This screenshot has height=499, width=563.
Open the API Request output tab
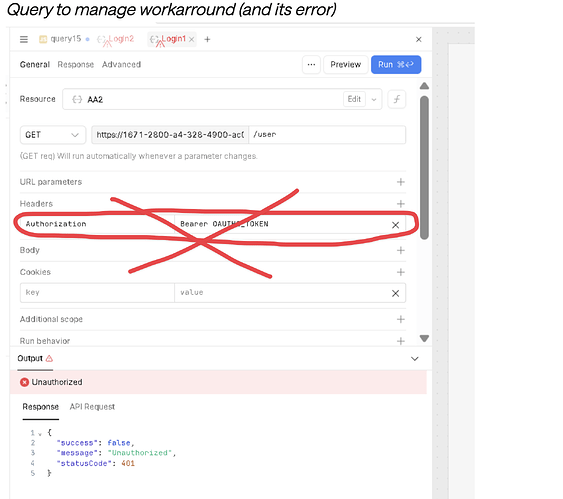92,407
